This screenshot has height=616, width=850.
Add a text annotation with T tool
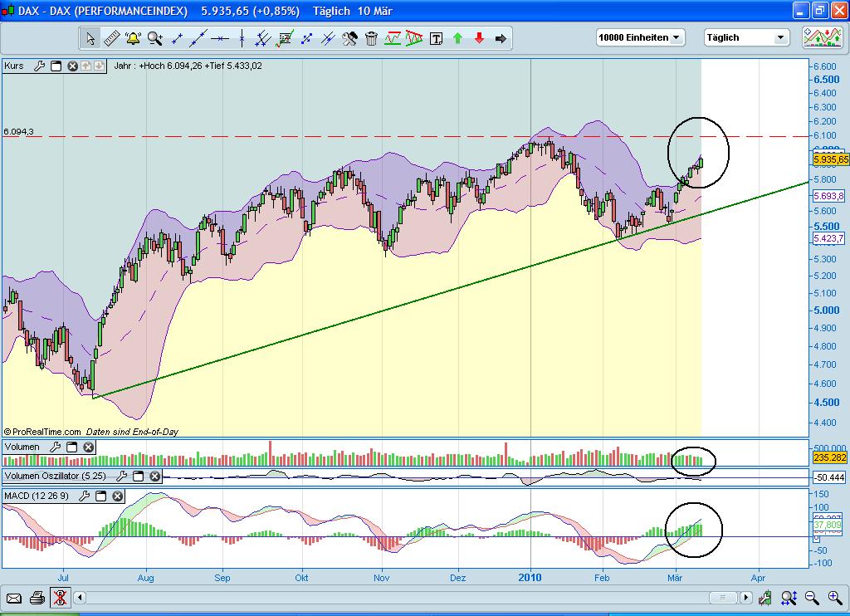(436, 38)
